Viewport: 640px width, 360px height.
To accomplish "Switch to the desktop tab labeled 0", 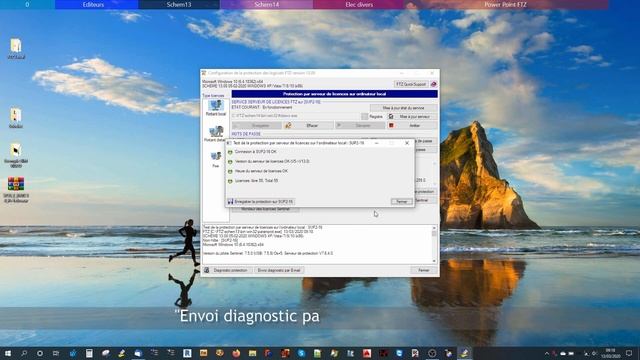I will 27,4.
